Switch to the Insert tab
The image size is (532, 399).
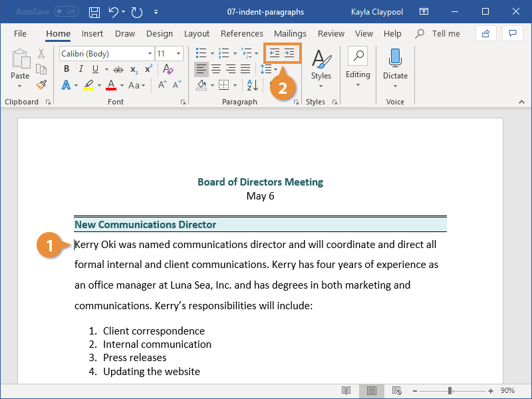click(92, 33)
